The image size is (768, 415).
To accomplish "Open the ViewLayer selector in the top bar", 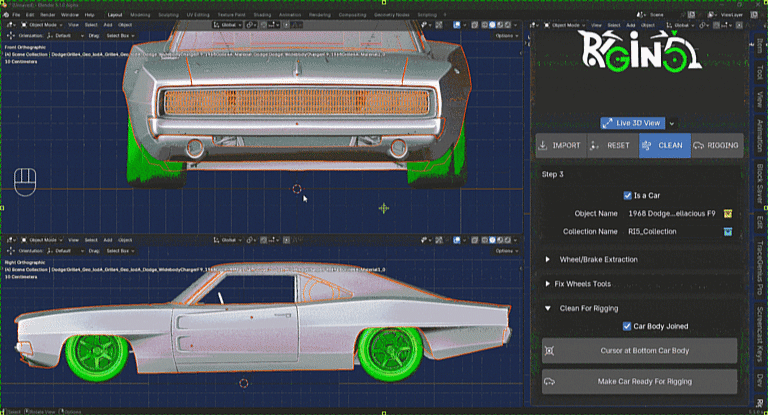I will click(x=728, y=15).
